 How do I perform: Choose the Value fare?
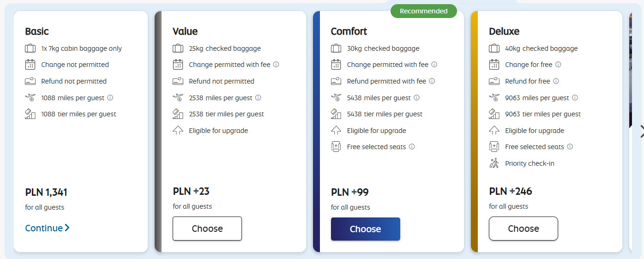tap(207, 229)
